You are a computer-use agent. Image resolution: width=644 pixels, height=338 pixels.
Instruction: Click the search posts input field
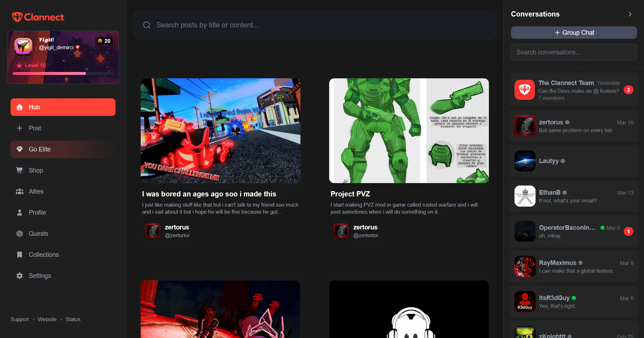pos(314,25)
